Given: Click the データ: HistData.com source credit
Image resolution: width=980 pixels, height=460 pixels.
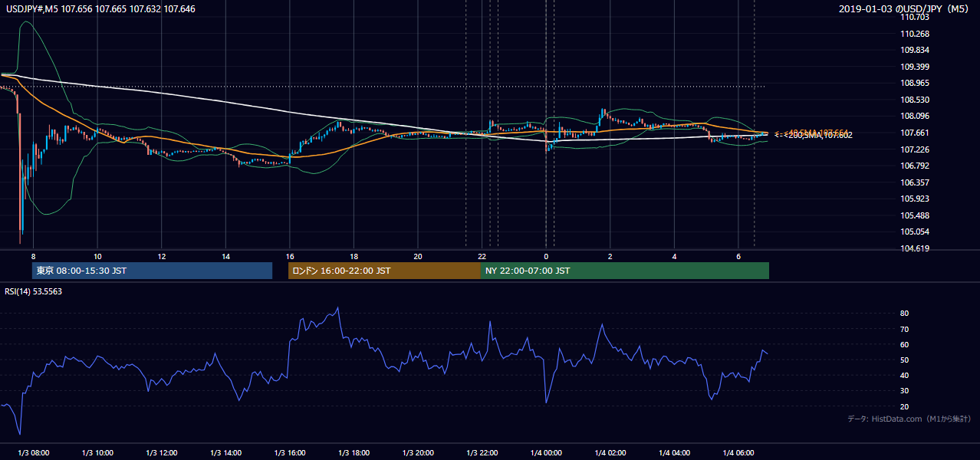Looking at the screenshot, I should click(909, 419).
